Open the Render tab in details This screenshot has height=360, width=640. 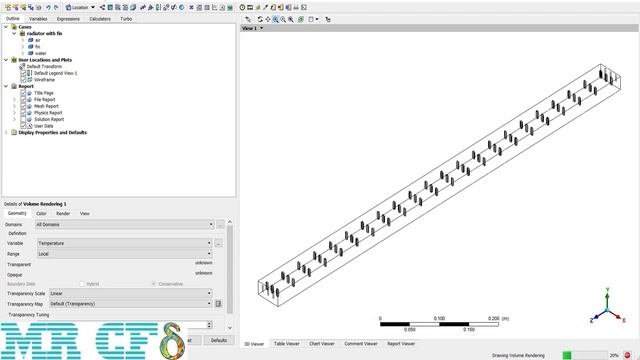[x=63, y=213]
